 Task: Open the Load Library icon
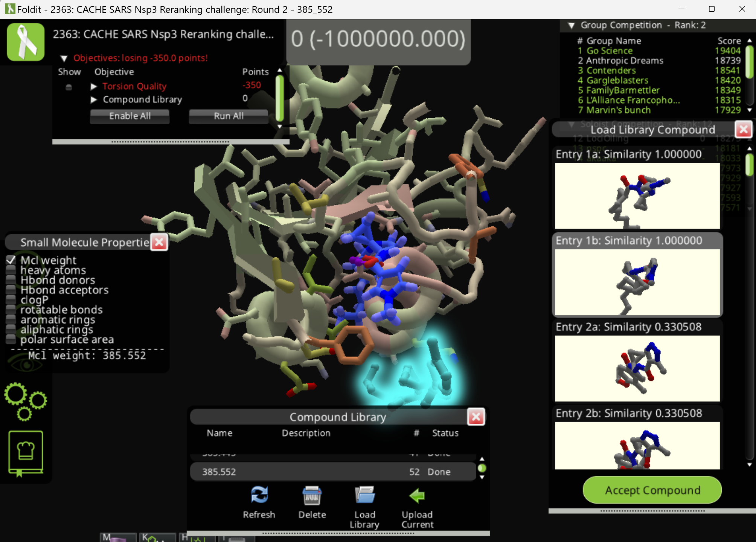[x=364, y=495]
